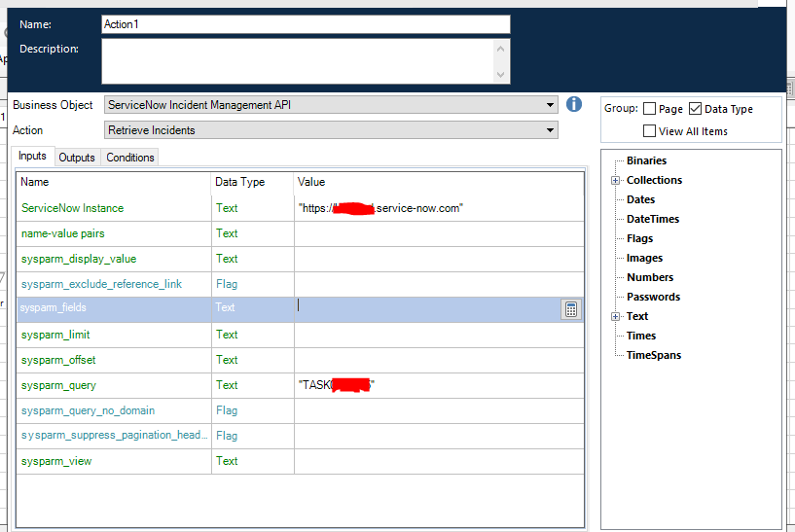This screenshot has height=532, width=795.
Task: Select the DateTimes tree item
Action: pos(653,219)
